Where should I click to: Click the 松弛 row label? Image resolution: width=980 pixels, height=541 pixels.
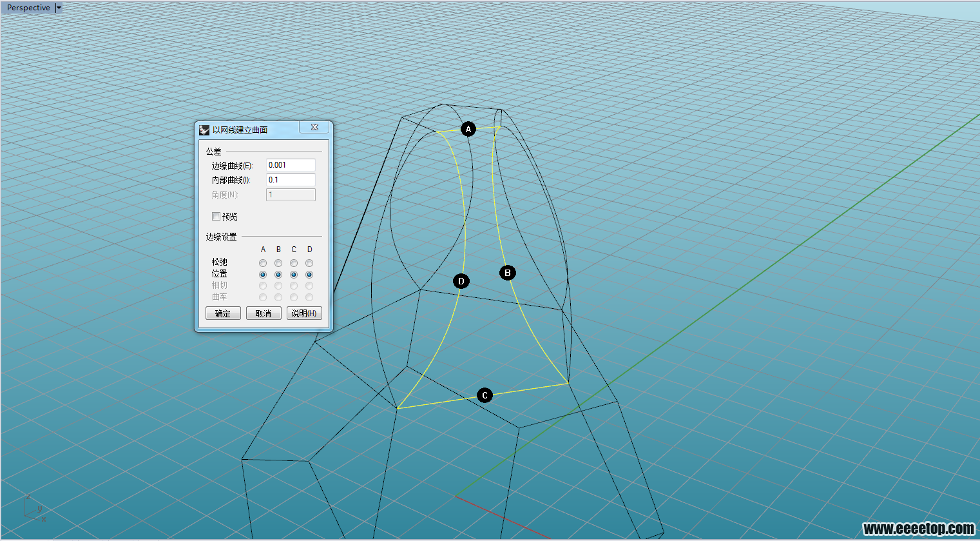(x=219, y=262)
